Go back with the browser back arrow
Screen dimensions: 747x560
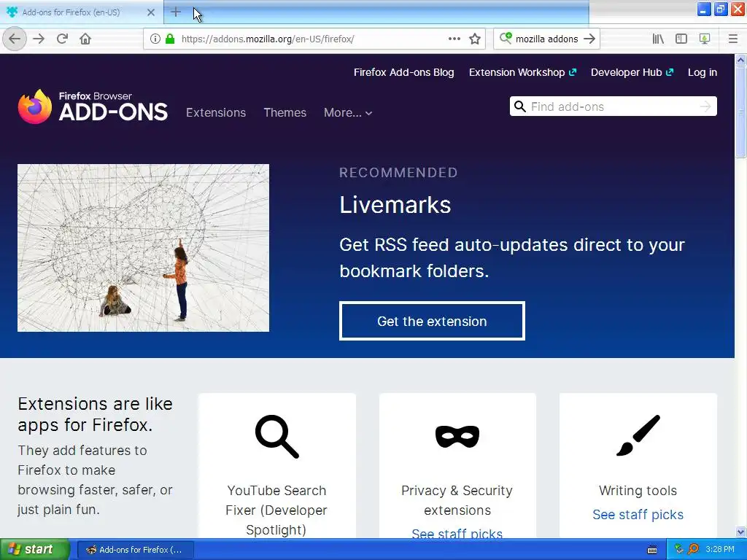click(x=15, y=39)
